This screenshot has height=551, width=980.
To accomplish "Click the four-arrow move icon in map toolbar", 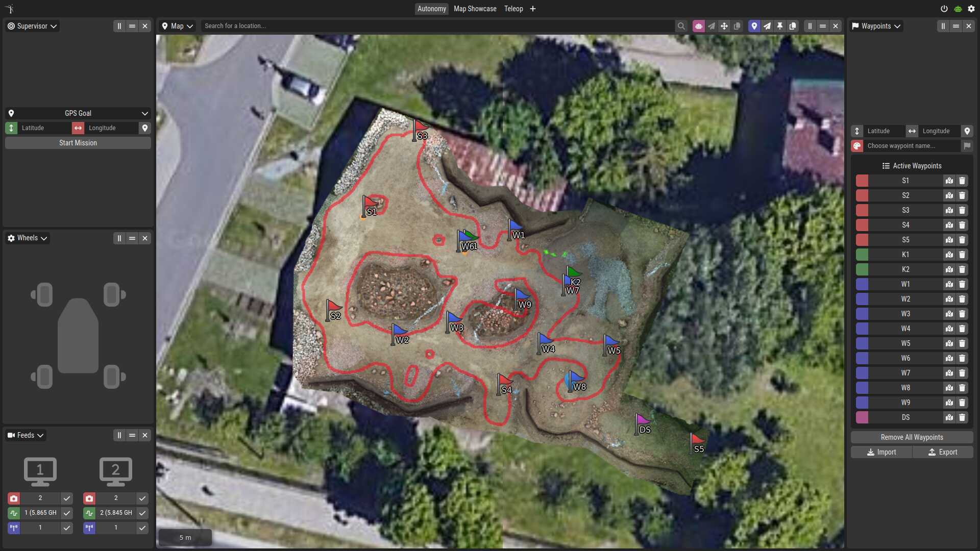I will point(724,26).
